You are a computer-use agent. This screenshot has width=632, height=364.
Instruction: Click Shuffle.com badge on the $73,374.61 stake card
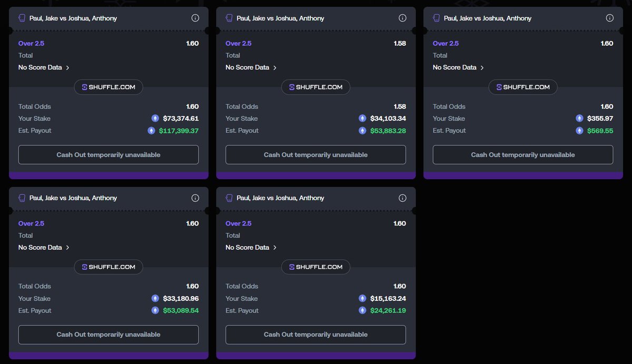tap(108, 87)
